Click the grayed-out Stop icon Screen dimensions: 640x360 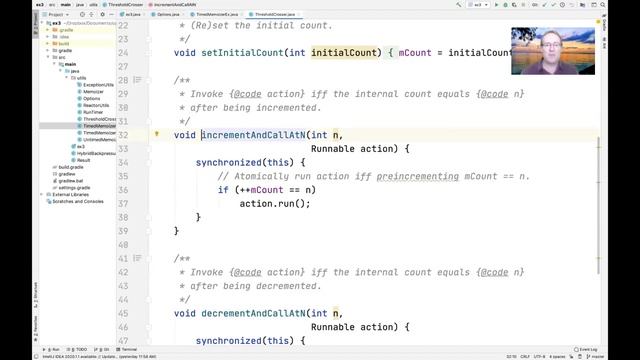523,5
